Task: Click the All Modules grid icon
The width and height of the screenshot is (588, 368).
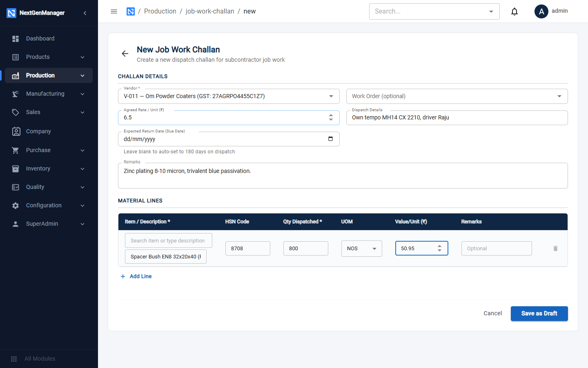Action: (14, 359)
